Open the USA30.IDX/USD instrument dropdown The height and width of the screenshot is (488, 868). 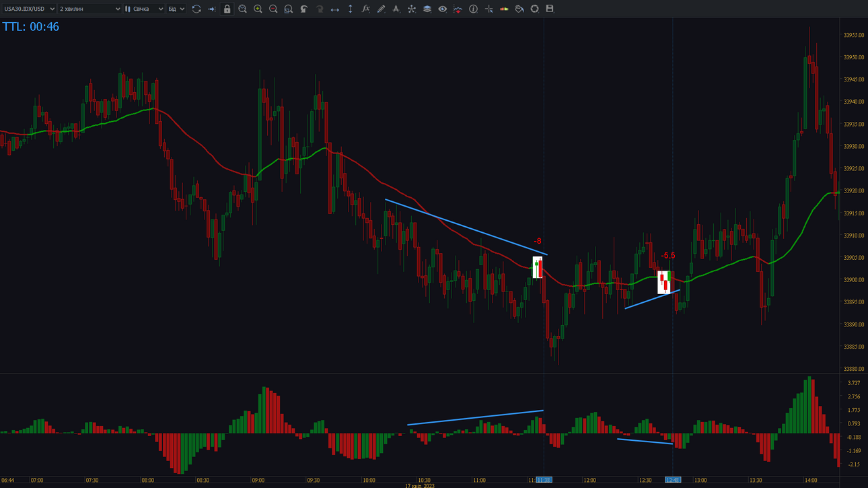(29, 9)
